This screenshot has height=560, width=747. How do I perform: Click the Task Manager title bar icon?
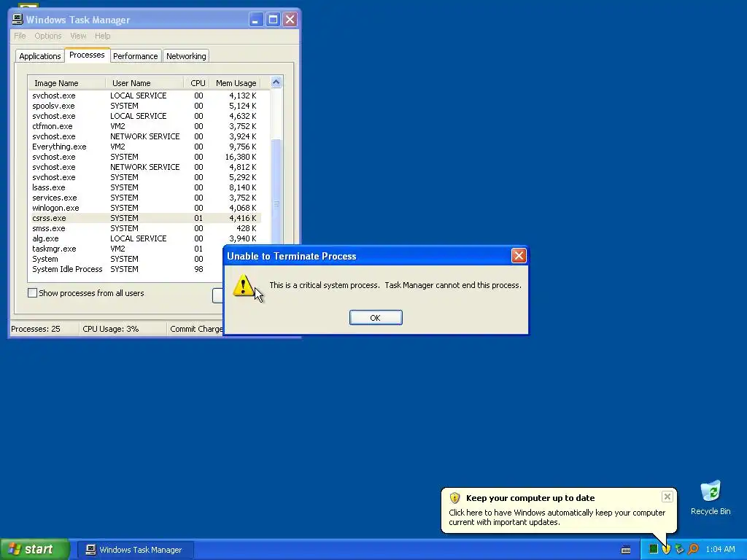pyautogui.click(x=18, y=19)
